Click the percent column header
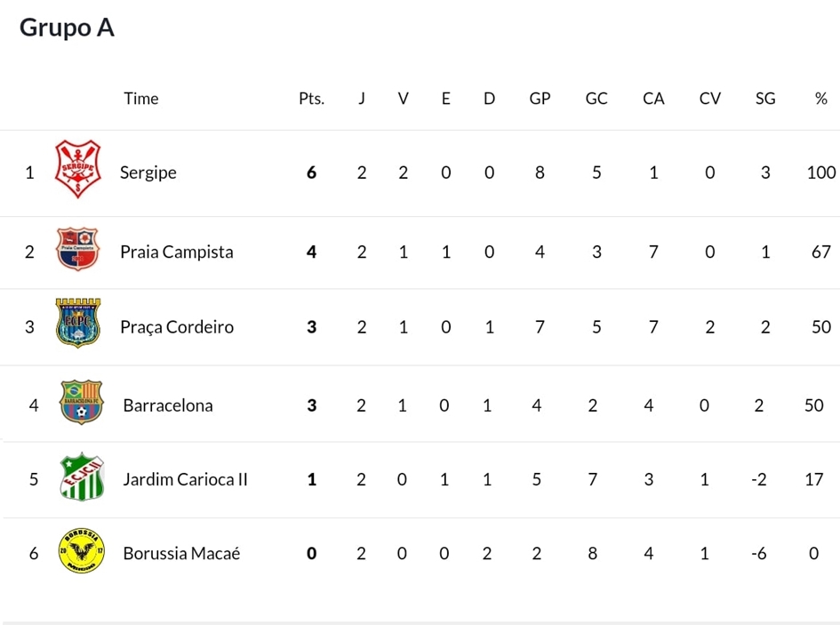840x625 pixels. pyautogui.click(x=820, y=99)
